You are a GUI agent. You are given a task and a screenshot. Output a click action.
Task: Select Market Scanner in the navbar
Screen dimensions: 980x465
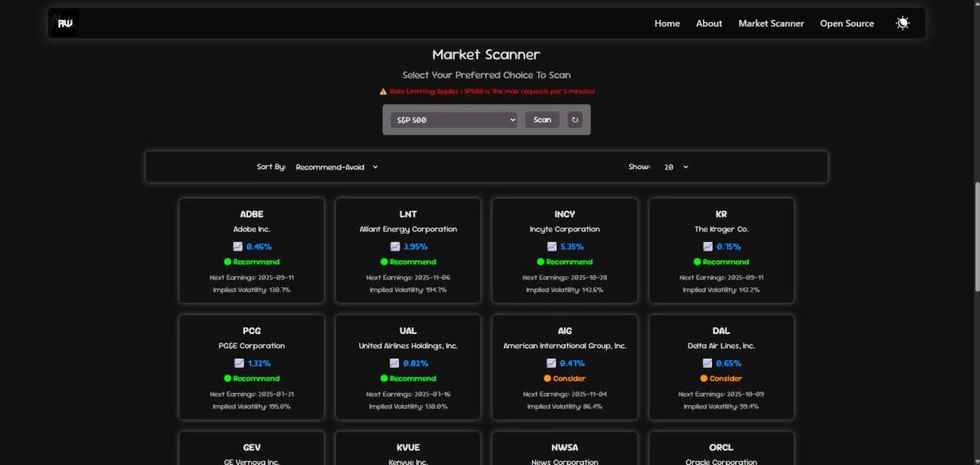771,23
